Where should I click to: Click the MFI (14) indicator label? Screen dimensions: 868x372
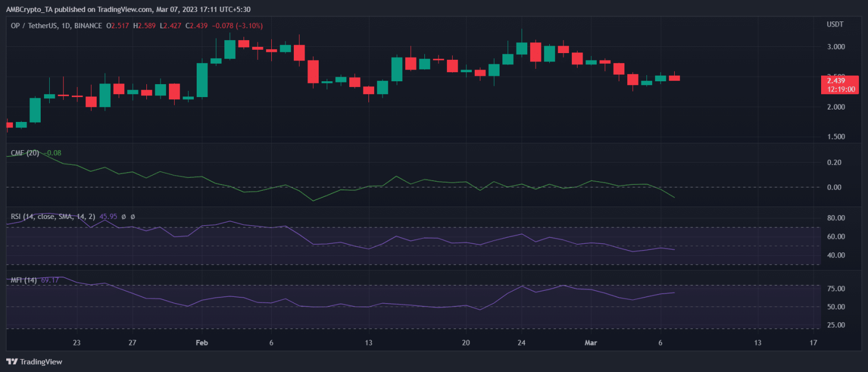[24, 280]
